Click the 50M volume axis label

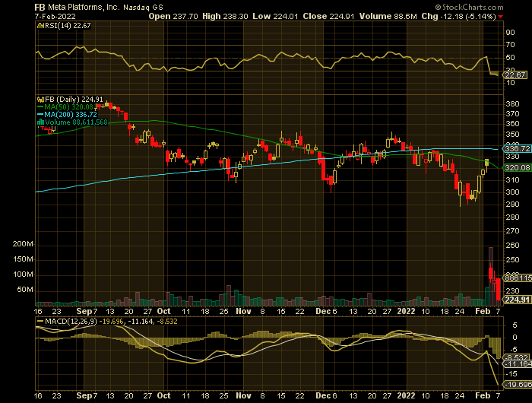pos(25,290)
